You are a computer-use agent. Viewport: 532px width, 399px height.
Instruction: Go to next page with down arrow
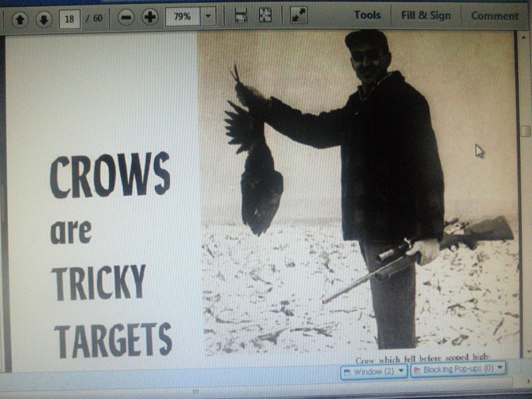click(44, 19)
